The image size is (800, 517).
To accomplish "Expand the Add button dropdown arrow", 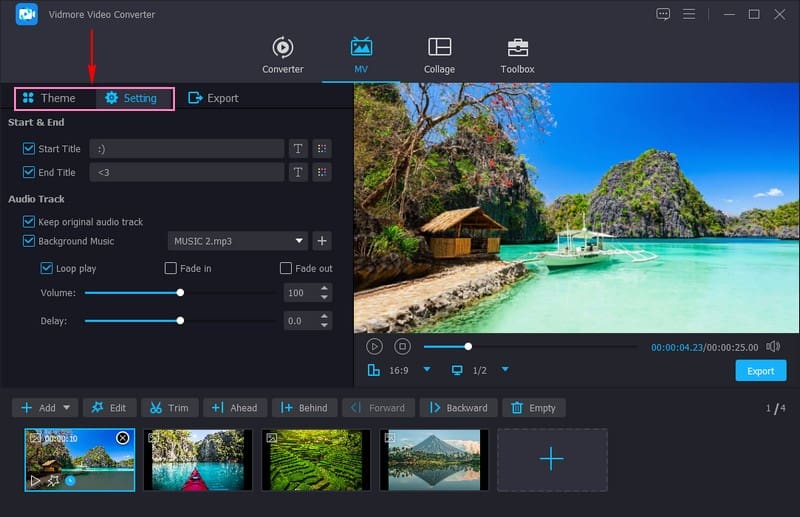I will pos(68,408).
